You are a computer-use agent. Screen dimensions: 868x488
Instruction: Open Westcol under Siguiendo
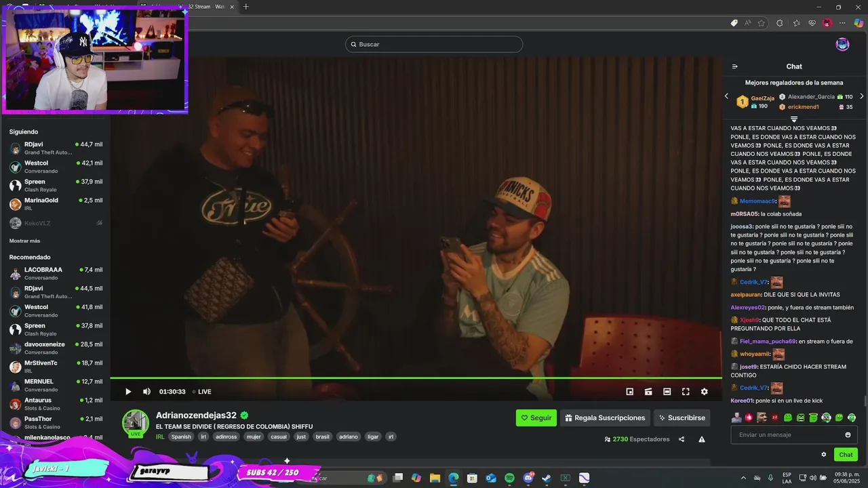56,167
